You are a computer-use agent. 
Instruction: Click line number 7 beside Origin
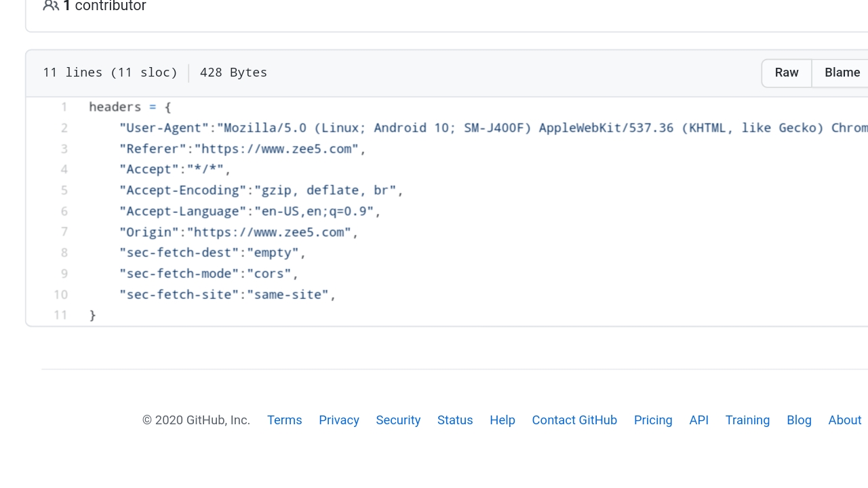(64, 232)
